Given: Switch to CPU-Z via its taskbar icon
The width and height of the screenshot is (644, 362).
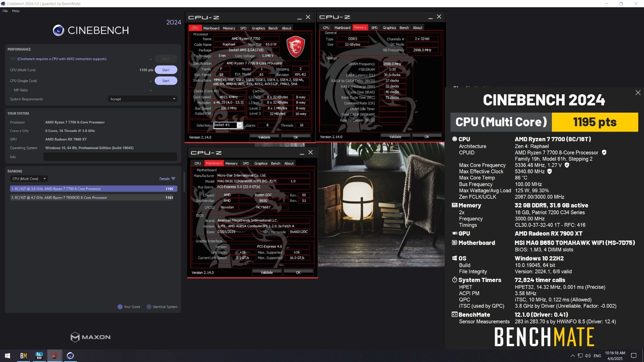Looking at the screenshot, I should point(54,356).
